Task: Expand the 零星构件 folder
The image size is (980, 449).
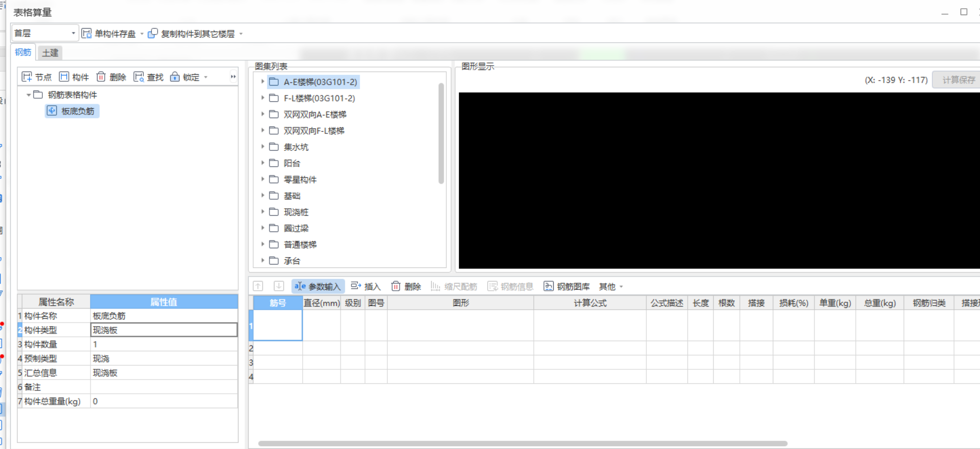Action: pyautogui.click(x=262, y=179)
